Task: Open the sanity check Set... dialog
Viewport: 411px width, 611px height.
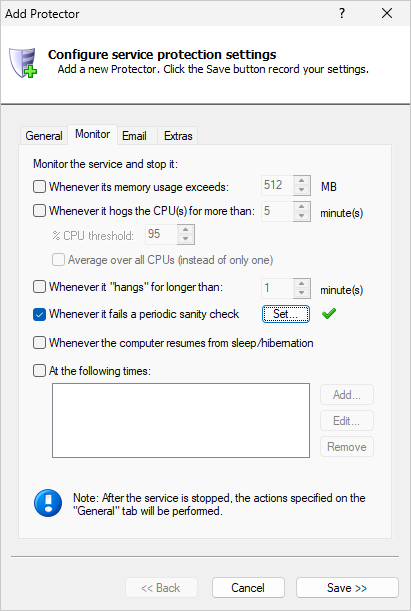Action: tap(286, 314)
